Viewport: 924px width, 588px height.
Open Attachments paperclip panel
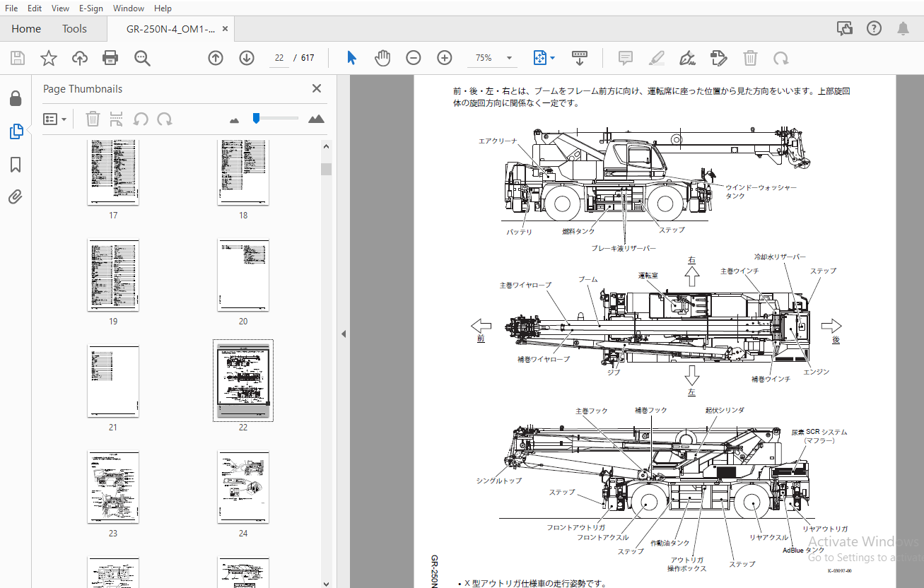[x=16, y=197]
